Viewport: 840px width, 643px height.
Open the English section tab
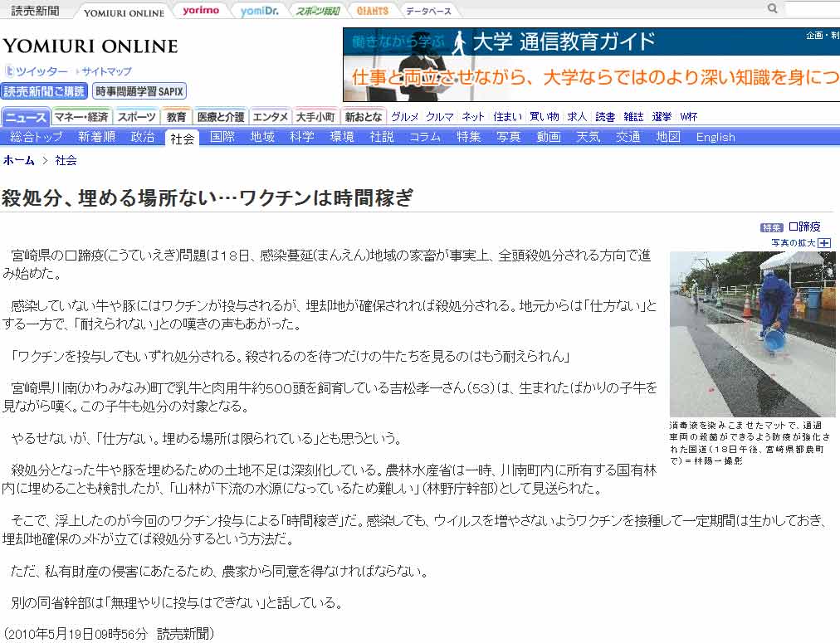coord(715,137)
